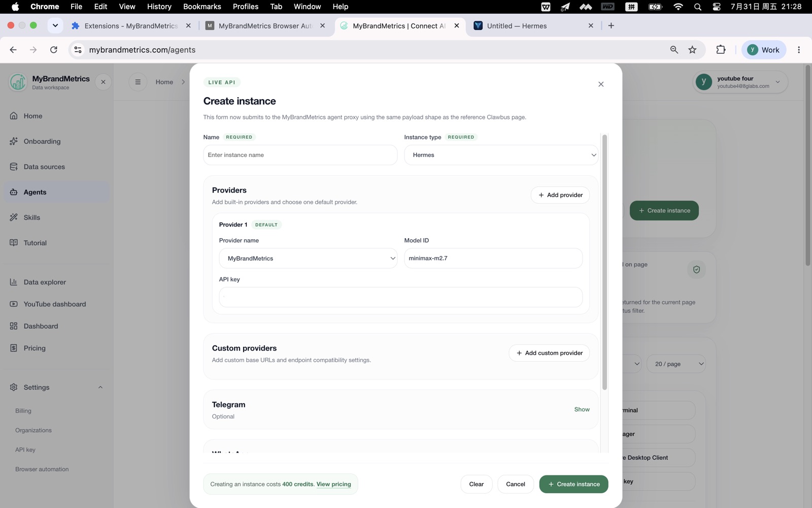
Task: Open the History menu
Action: [x=159, y=7]
